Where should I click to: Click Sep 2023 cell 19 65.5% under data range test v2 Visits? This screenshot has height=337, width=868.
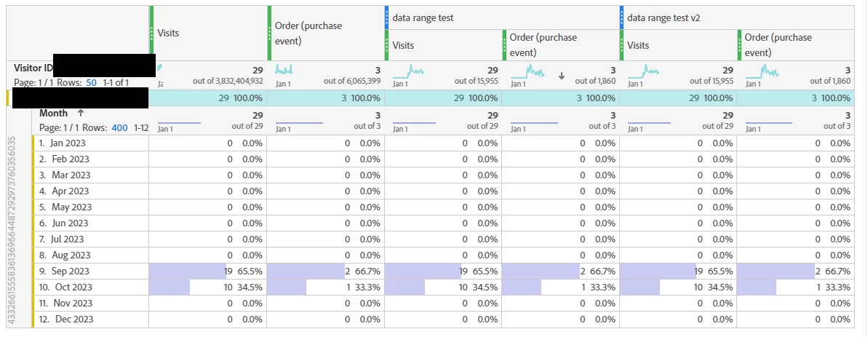tap(678, 271)
